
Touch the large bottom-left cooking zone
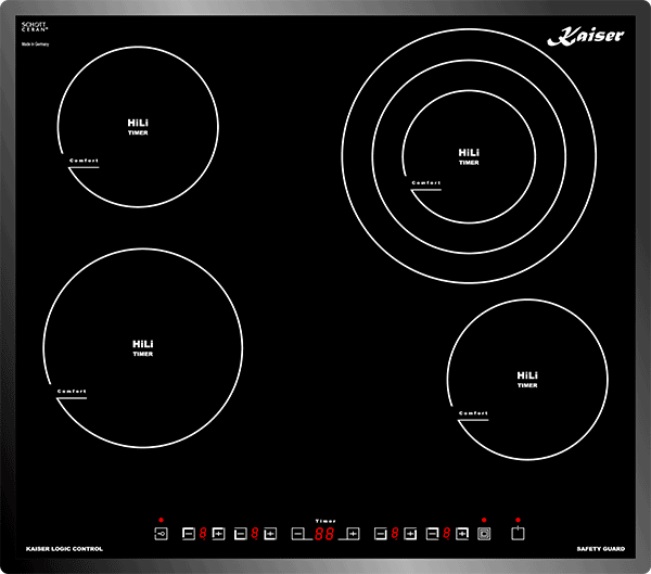click(x=142, y=347)
